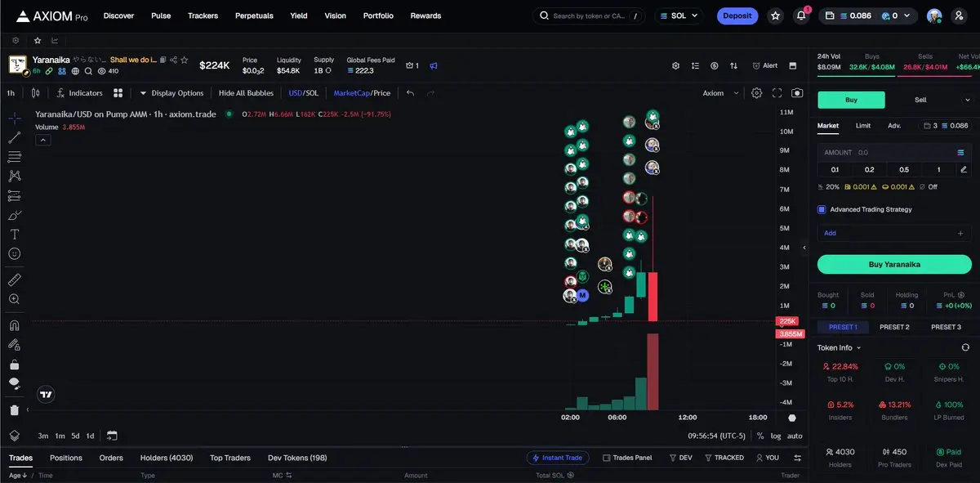Viewport: 980px width, 483px height.
Task: Toggle hide all drawings eye icon
Action: pos(15,383)
